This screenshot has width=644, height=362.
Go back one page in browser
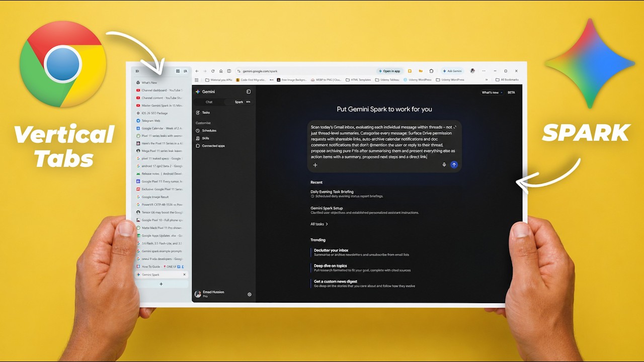tap(197, 71)
